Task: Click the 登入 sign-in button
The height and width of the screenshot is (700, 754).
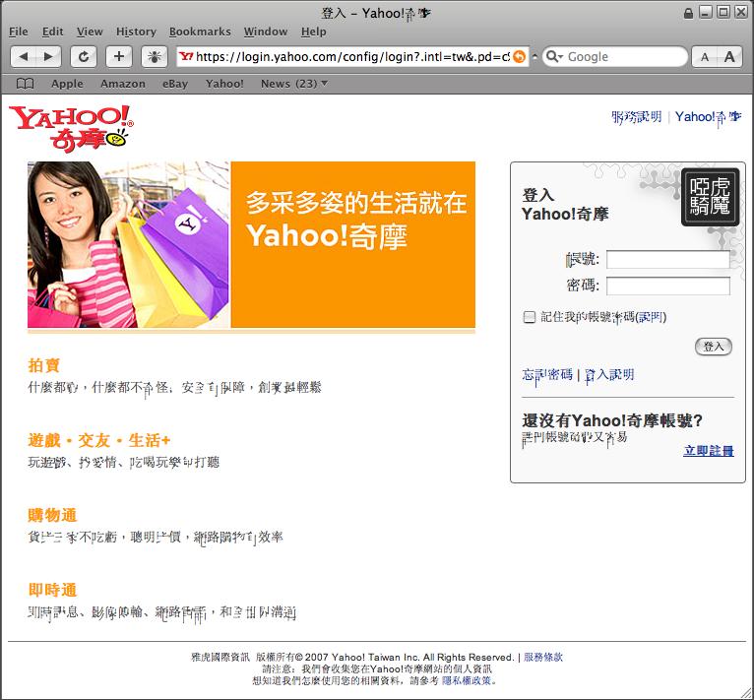Action: point(714,347)
